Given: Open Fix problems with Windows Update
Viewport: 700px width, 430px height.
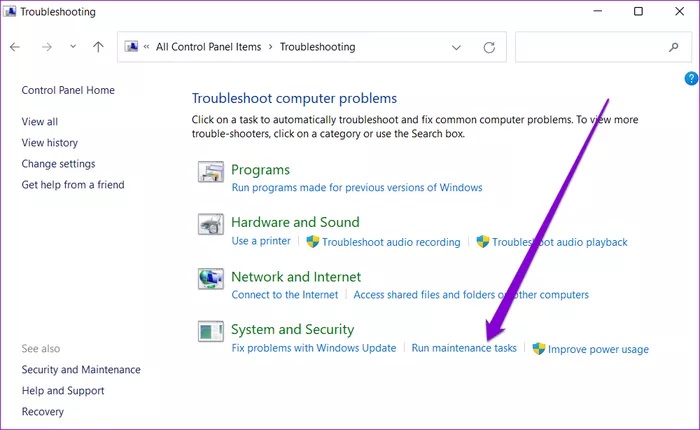Looking at the screenshot, I should (x=314, y=349).
